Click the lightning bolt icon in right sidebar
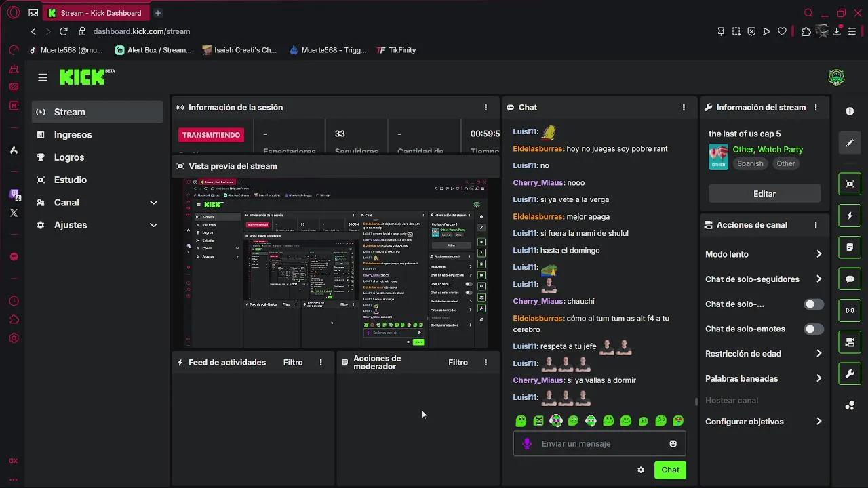The height and width of the screenshot is (488, 868). 850,216
